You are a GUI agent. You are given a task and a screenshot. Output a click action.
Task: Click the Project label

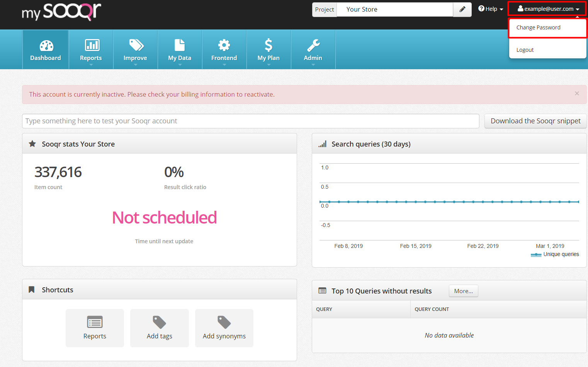click(x=325, y=9)
